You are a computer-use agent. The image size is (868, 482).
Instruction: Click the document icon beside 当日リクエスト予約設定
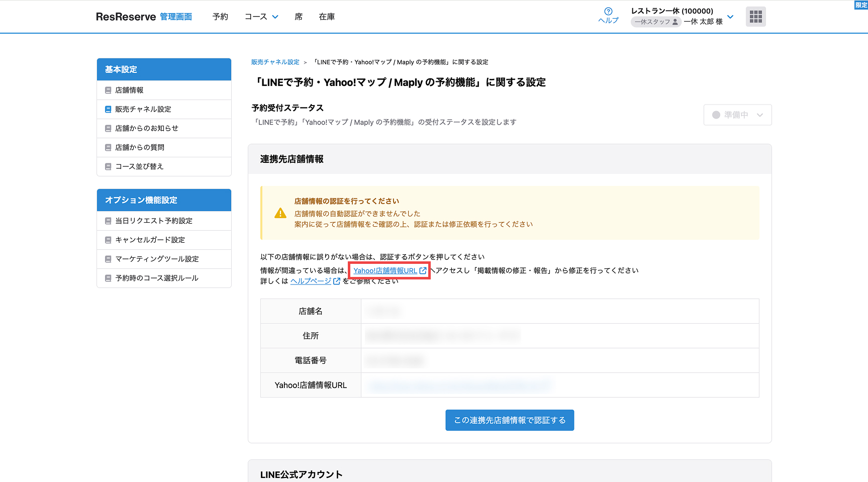click(x=108, y=221)
